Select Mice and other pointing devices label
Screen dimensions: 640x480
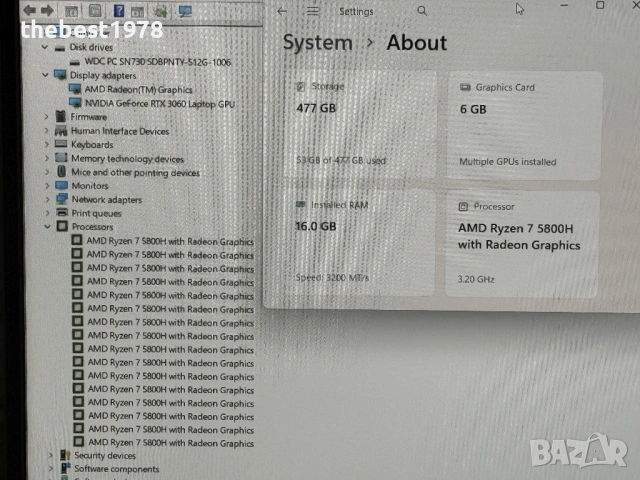(136, 173)
